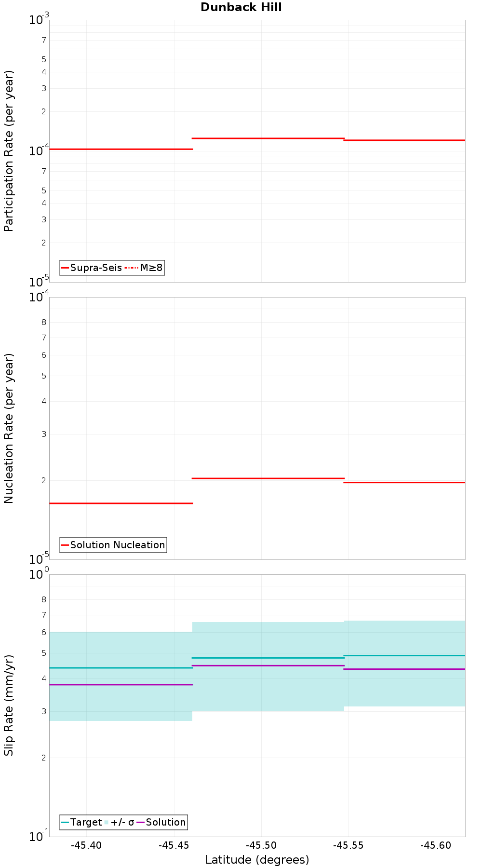Click the Target legend entry

tap(81, 822)
